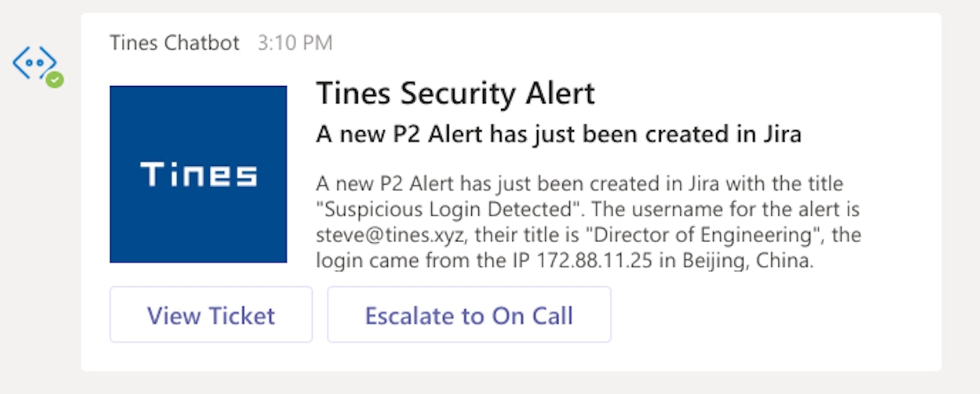Click the Tines Chatbot avatar icon
The height and width of the screenshot is (394, 980).
[34, 63]
